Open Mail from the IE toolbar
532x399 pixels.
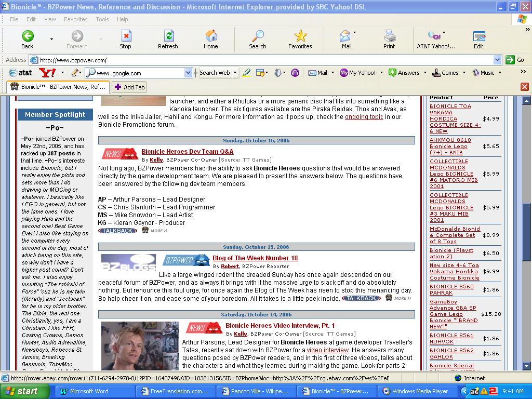347,39
